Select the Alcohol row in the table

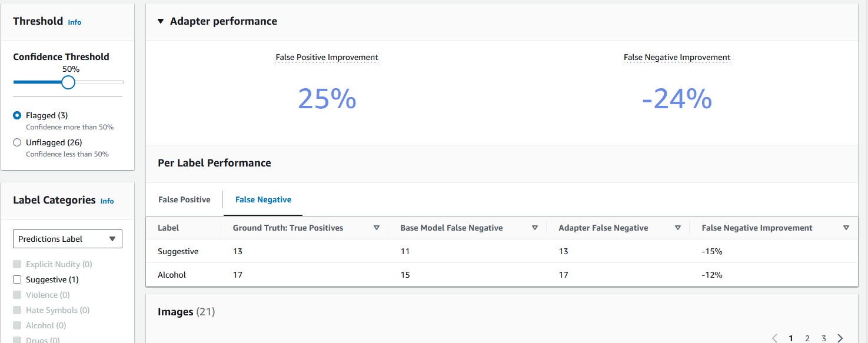(171, 274)
